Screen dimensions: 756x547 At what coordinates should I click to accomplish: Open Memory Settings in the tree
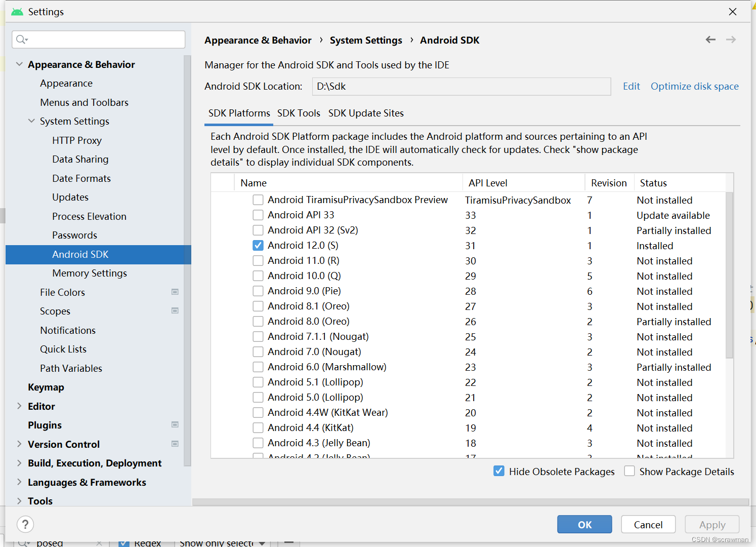point(90,273)
